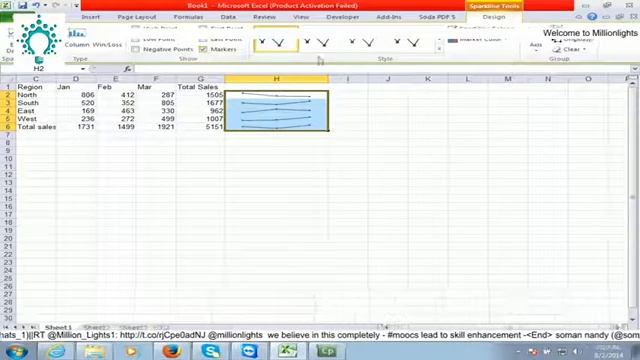
Task: Open the Windows Start button
Action: tap(17, 351)
